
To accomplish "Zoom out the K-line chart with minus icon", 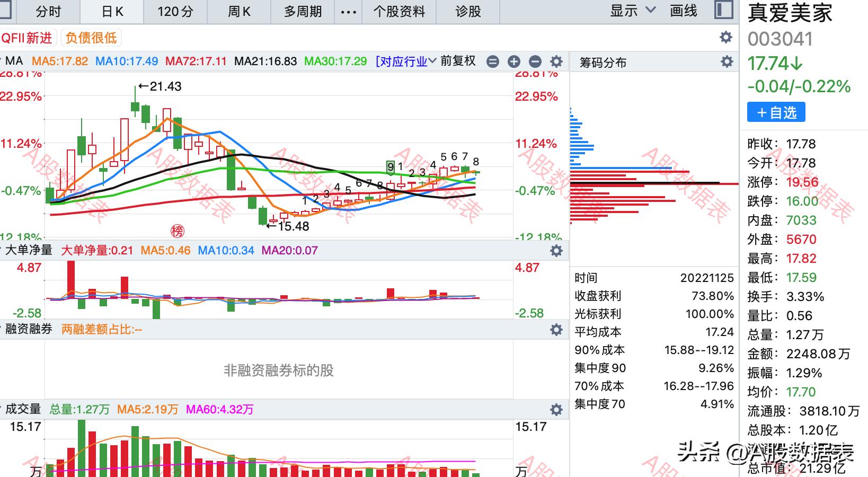I will (535, 61).
